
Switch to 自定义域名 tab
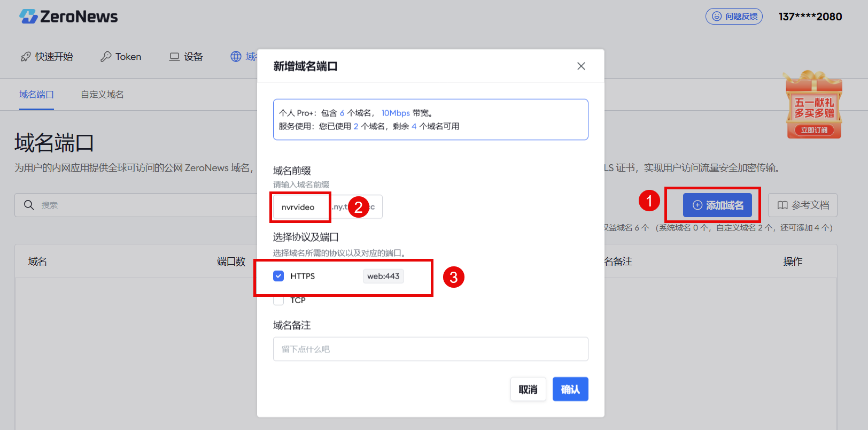(x=102, y=95)
